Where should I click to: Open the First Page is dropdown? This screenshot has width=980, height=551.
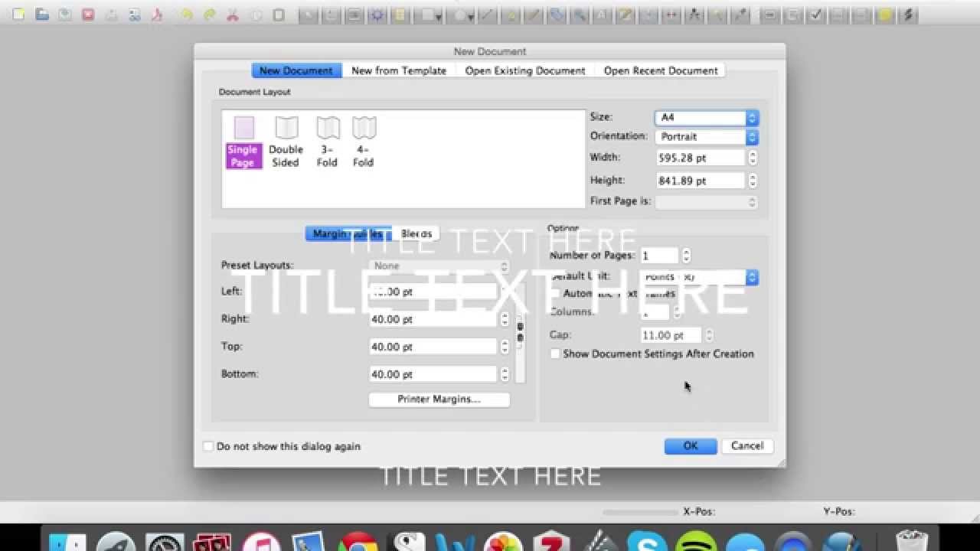[x=707, y=202]
